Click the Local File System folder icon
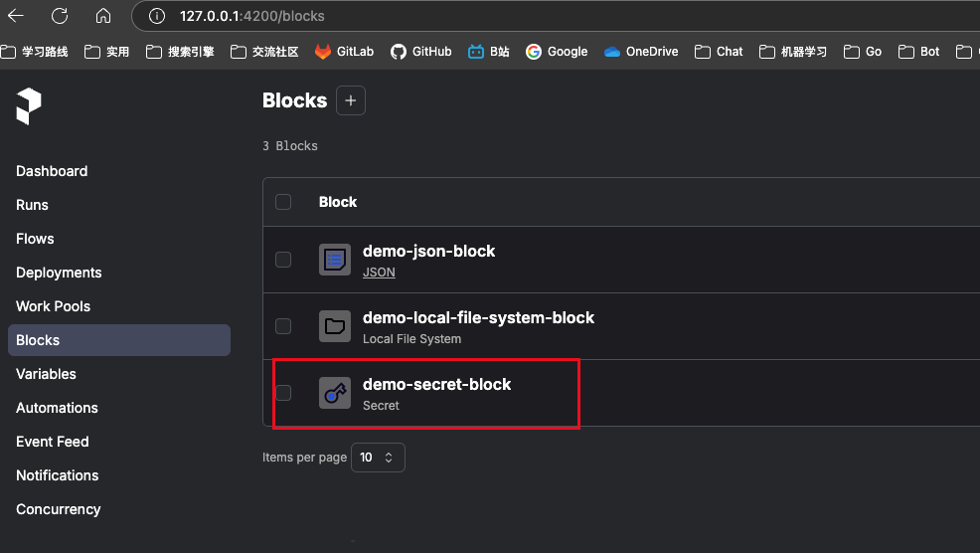Viewport: 980px width, 553px height. (x=335, y=326)
